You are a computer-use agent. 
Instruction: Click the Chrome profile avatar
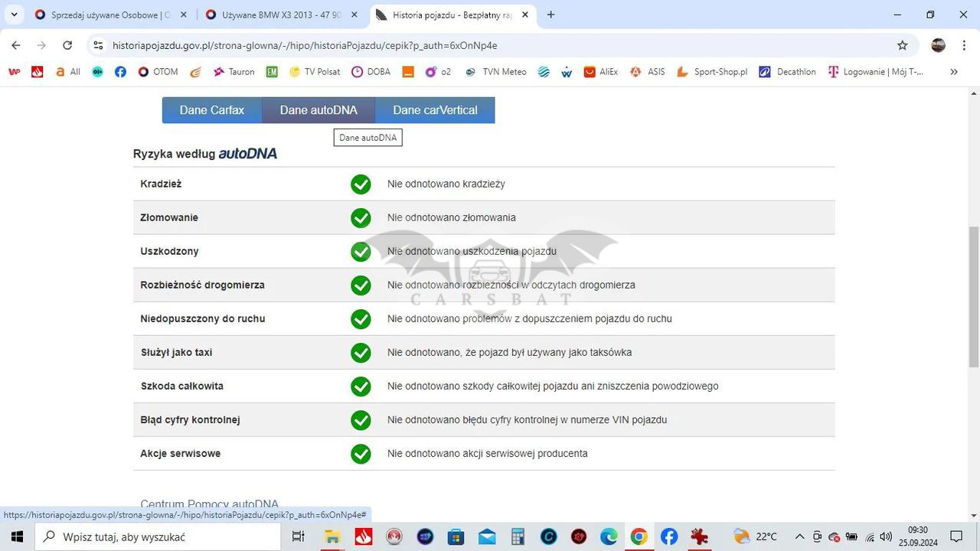pyautogui.click(x=938, y=45)
